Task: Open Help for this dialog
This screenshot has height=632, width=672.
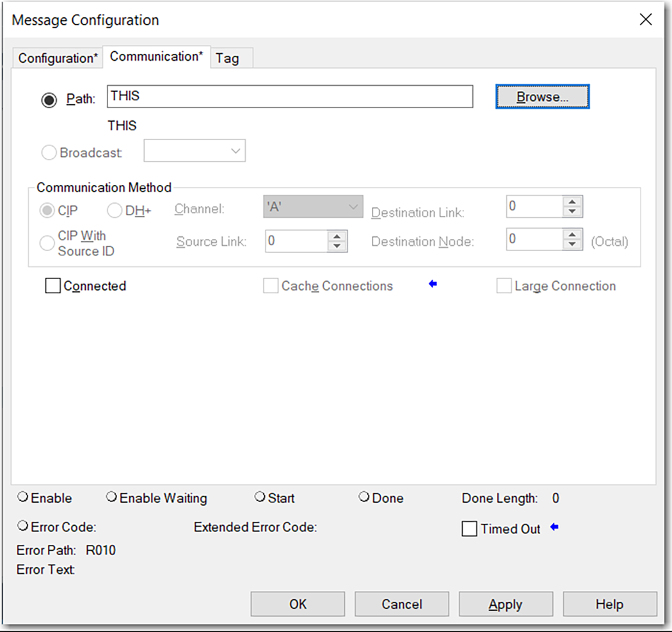Action: (x=609, y=604)
